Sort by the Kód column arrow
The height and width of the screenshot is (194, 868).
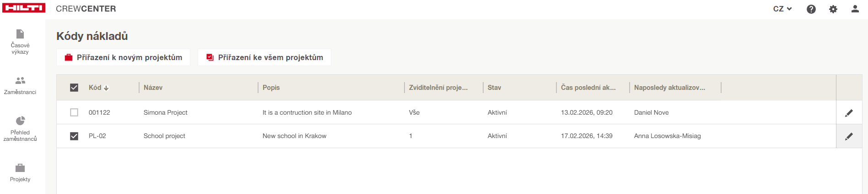click(x=106, y=88)
